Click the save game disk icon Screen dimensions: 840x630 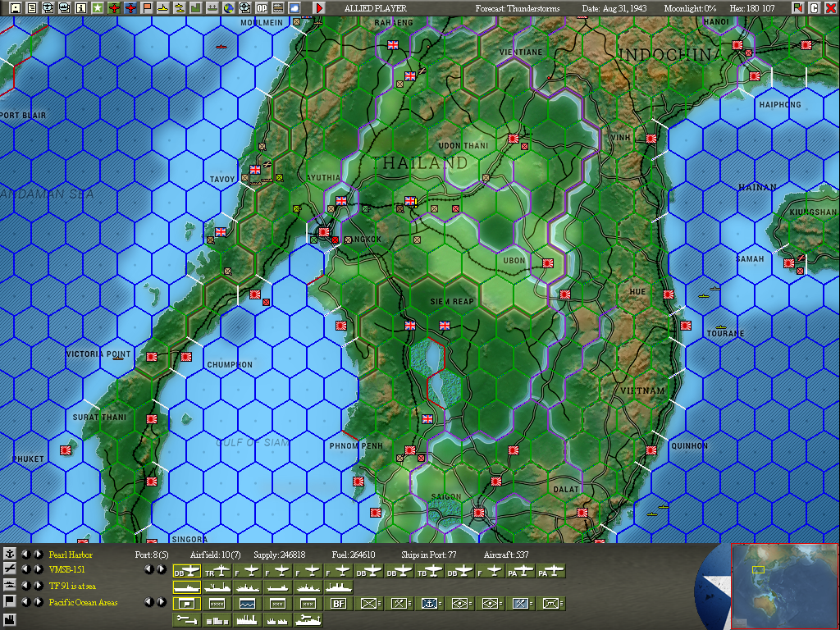15,7
